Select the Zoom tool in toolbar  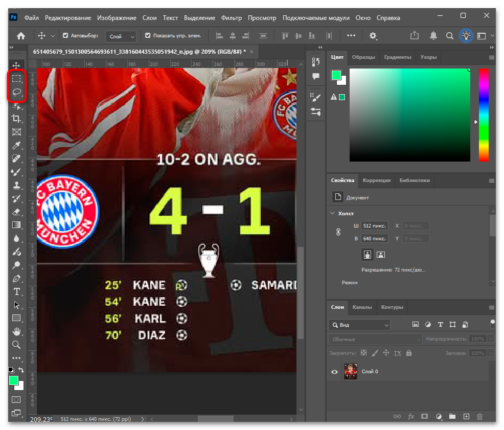(16, 345)
